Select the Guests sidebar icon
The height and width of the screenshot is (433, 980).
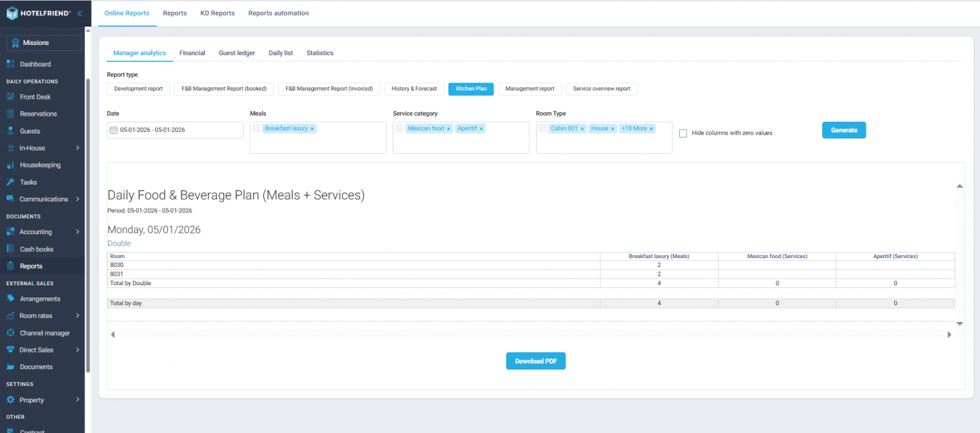[11, 130]
